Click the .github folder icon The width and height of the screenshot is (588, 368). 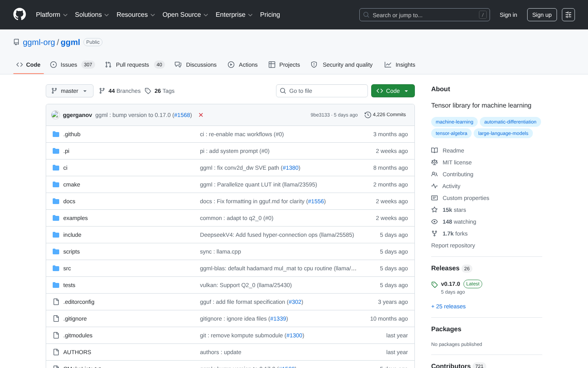point(56,134)
